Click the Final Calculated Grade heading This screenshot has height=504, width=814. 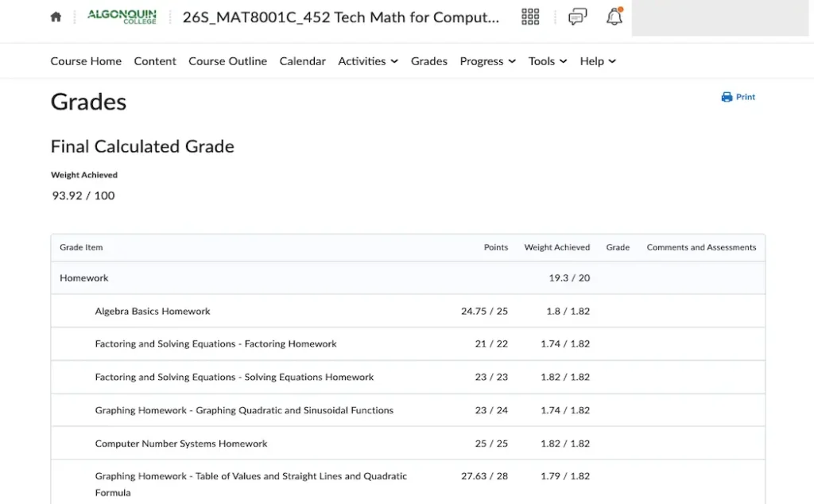[142, 147]
